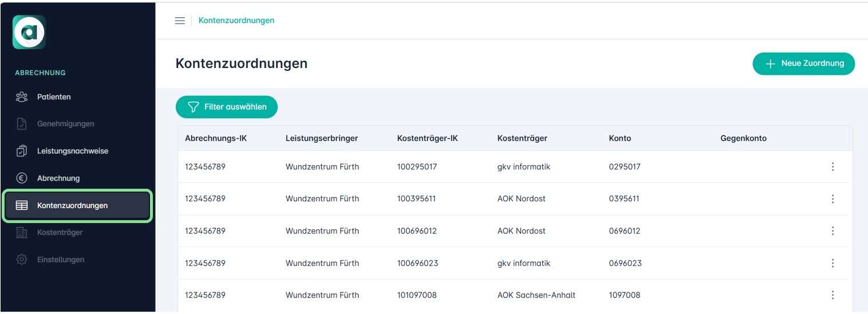Screen dimensions: 868x314
Task: Show actions for Konto 0696023 row
Action: 833,263
